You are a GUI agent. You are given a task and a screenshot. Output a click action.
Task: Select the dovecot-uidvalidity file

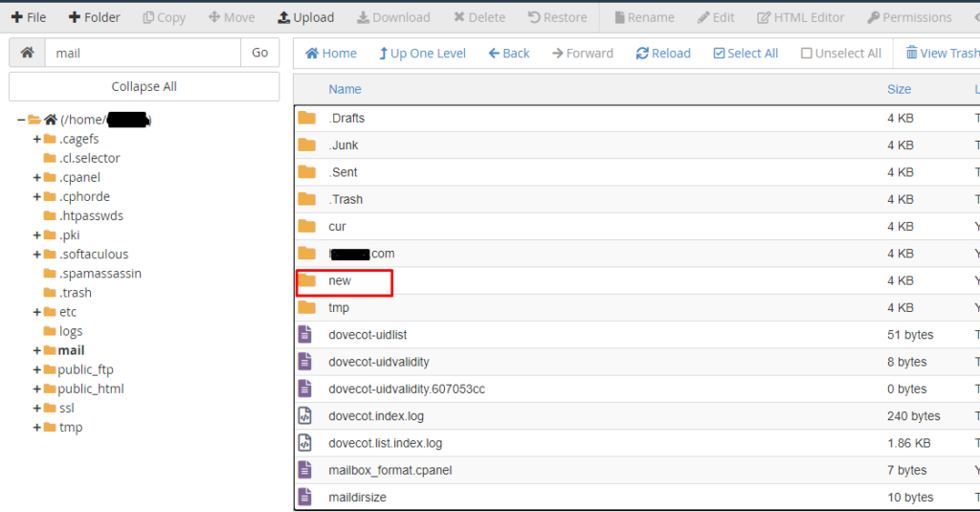point(379,362)
